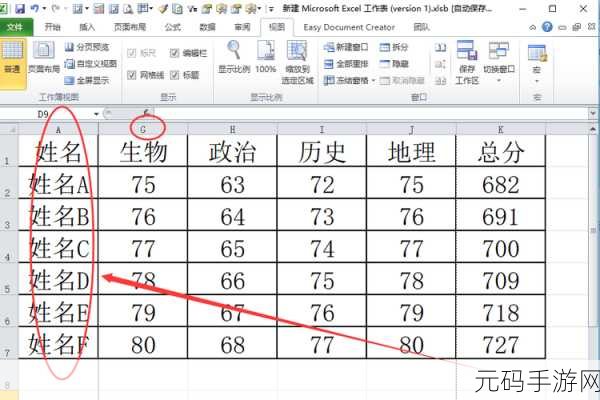Click total score cell 682
Viewport: 600px width, 400px height.
tap(501, 183)
